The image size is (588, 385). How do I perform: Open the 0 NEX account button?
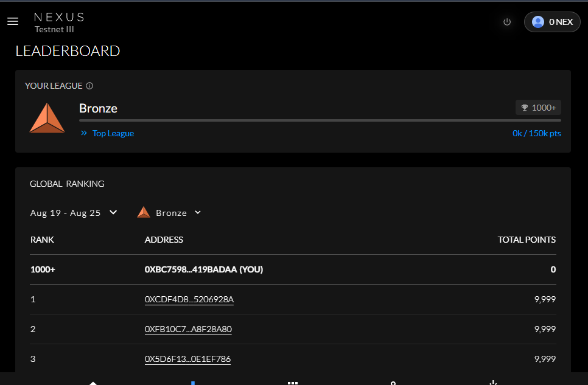(x=552, y=22)
